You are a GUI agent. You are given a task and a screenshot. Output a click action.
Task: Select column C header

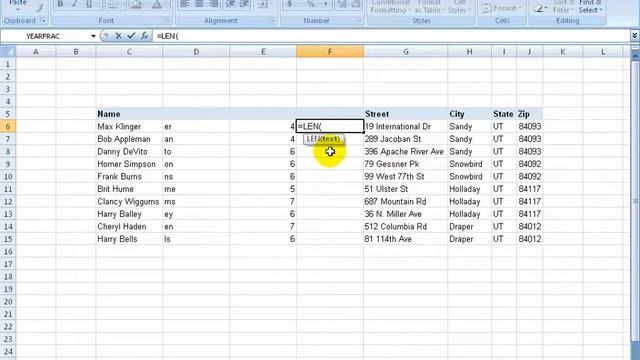[129, 51]
